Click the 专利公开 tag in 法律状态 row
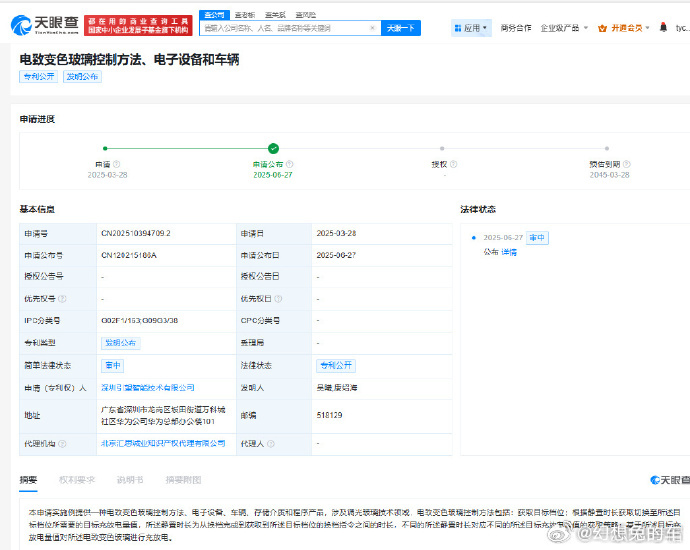This screenshot has width=690, height=550. tap(336, 366)
